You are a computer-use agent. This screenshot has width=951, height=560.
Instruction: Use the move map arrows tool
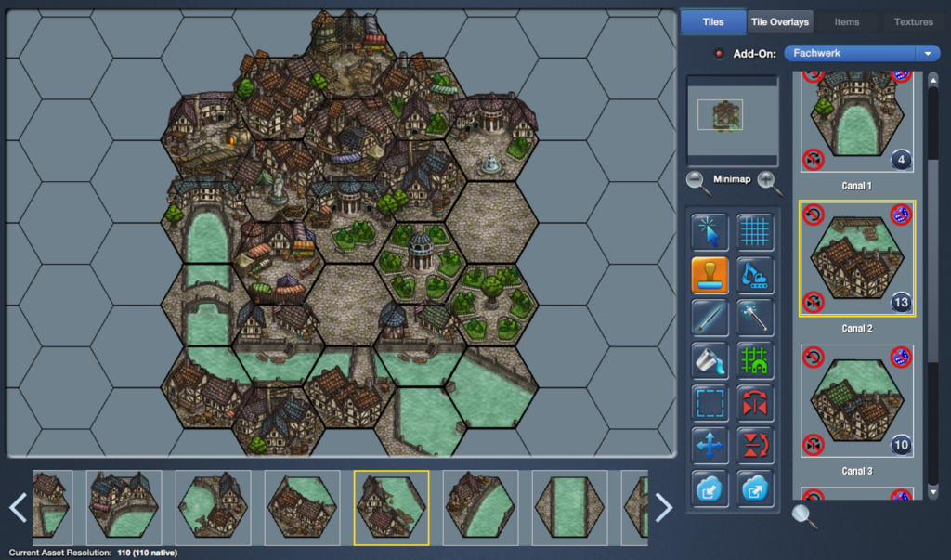click(710, 446)
